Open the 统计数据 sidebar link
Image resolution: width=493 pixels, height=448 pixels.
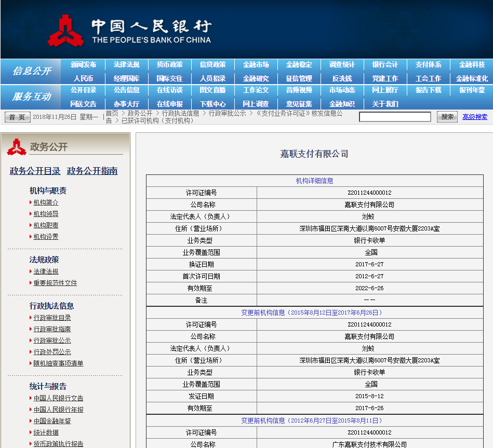(46, 432)
